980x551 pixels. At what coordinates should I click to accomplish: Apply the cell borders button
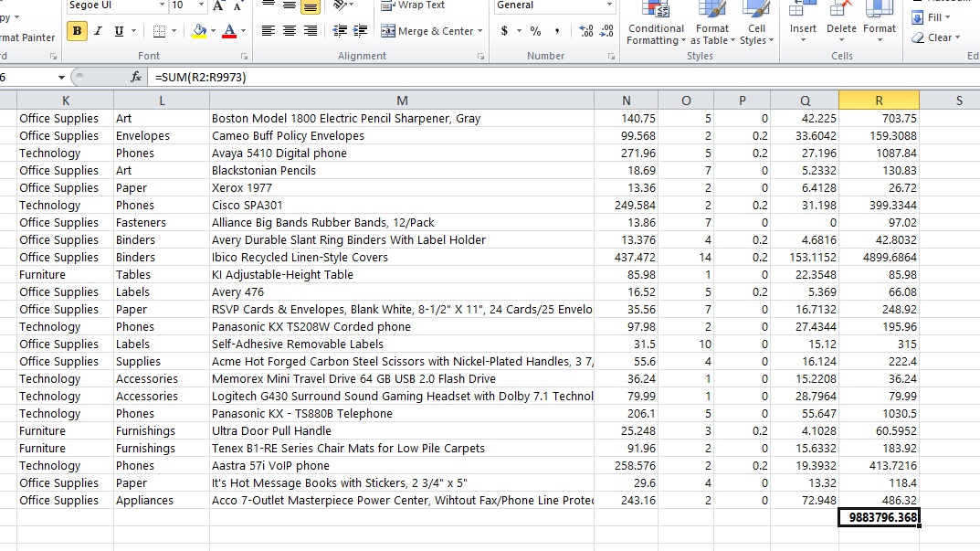[x=159, y=31]
